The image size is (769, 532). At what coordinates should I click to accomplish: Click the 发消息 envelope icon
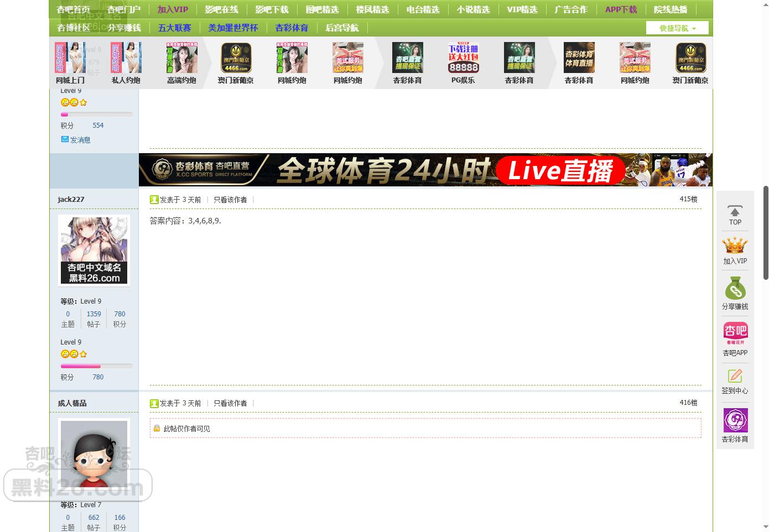pos(65,139)
